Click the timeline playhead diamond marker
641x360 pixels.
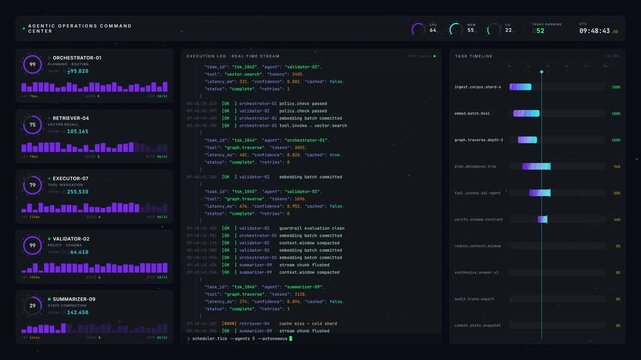pos(542,72)
